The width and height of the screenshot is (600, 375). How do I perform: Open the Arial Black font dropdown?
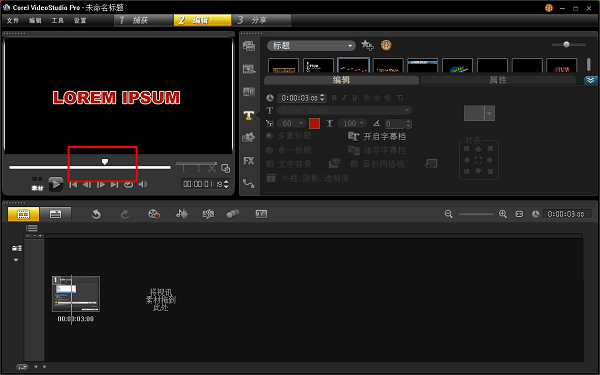coord(344,111)
